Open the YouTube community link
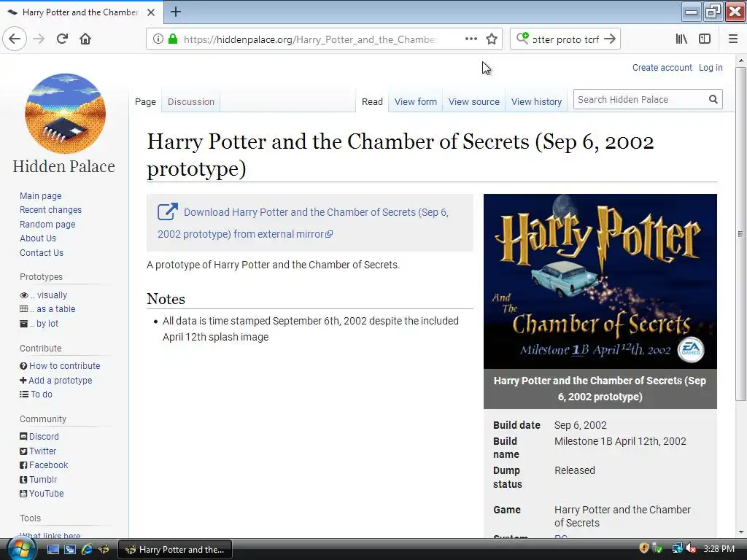The image size is (747, 560). 46,494
